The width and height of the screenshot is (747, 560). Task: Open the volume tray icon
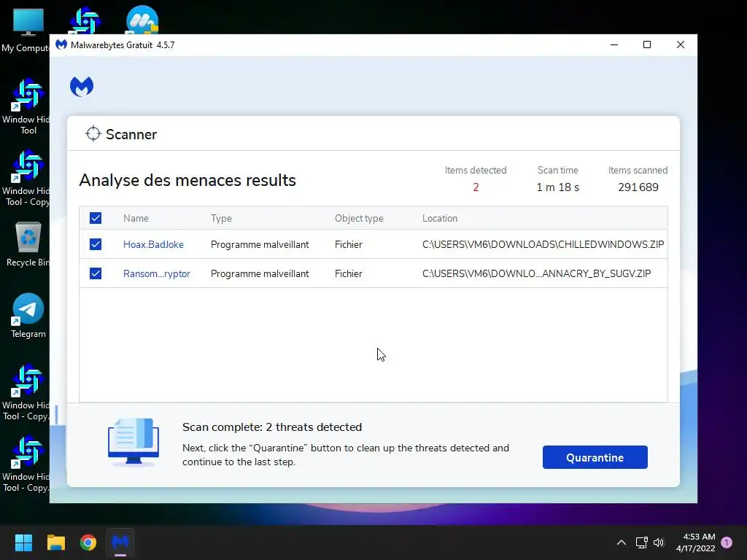click(659, 542)
